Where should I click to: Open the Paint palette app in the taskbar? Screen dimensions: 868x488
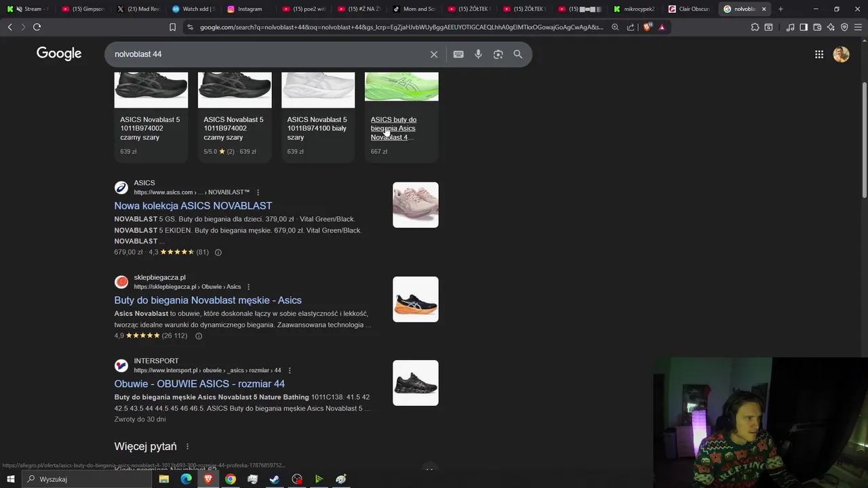point(341,479)
